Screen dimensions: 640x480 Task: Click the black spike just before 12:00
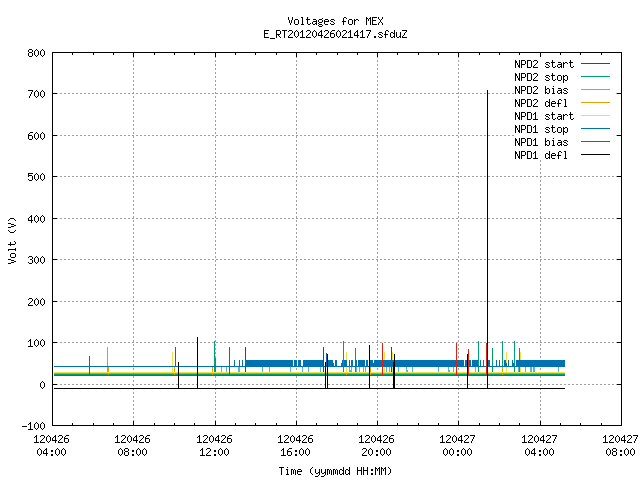pos(198,362)
